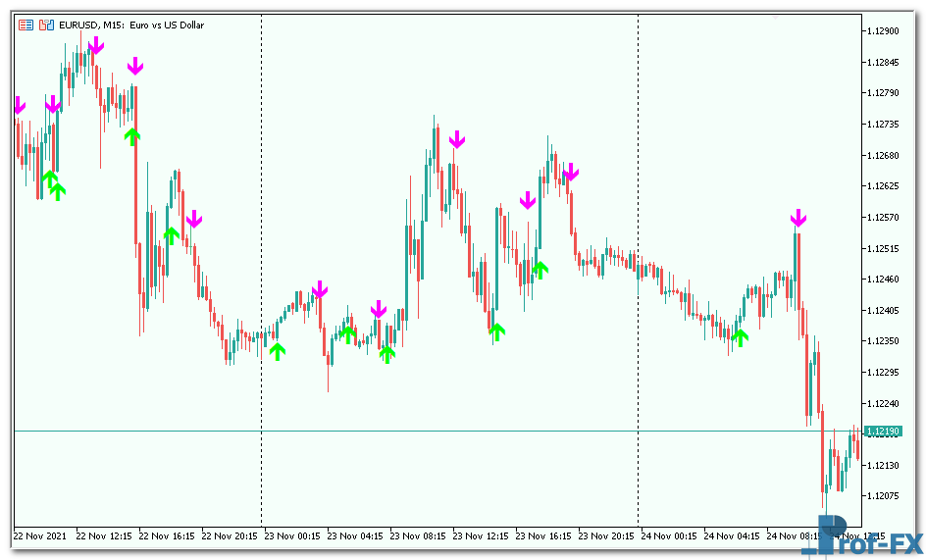Image resolution: width=926 pixels, height=560 pixels.
Task: Click the topmost magenta sell arrow
Action: 95,45
